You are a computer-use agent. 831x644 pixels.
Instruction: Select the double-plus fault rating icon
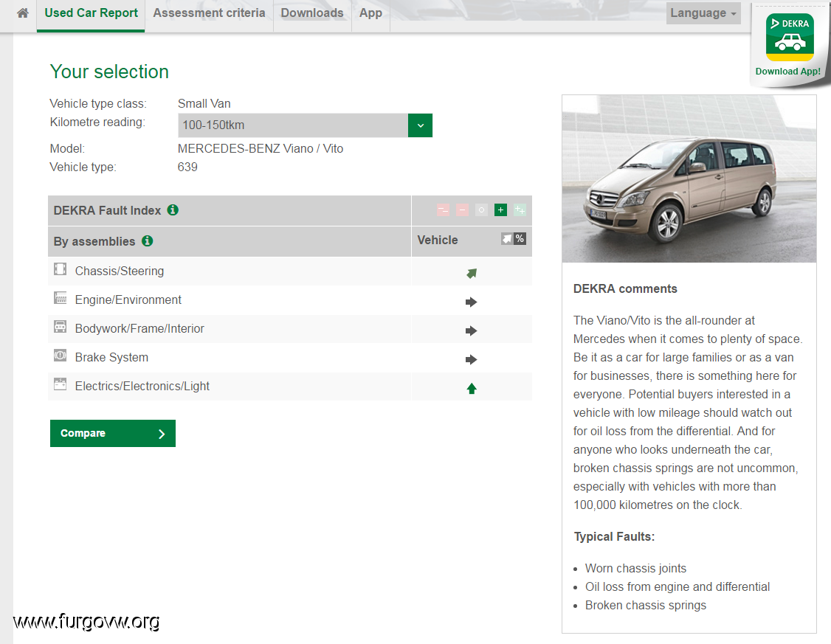(x=520, y=210)
